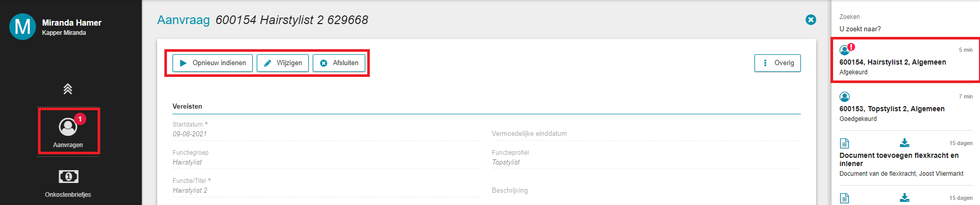Download the Document toevoegen flexkracht file
This screenshot has height=205, width=980.
905,142
